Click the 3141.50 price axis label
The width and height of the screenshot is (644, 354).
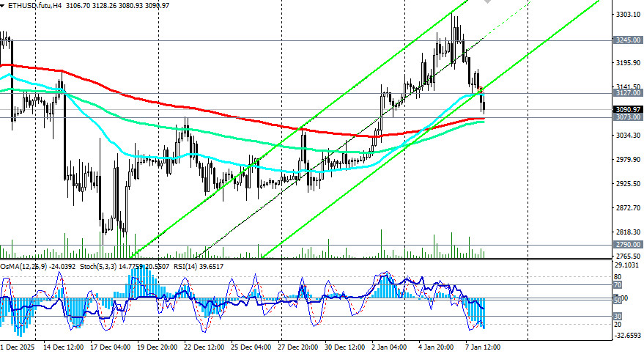(629, 86)
